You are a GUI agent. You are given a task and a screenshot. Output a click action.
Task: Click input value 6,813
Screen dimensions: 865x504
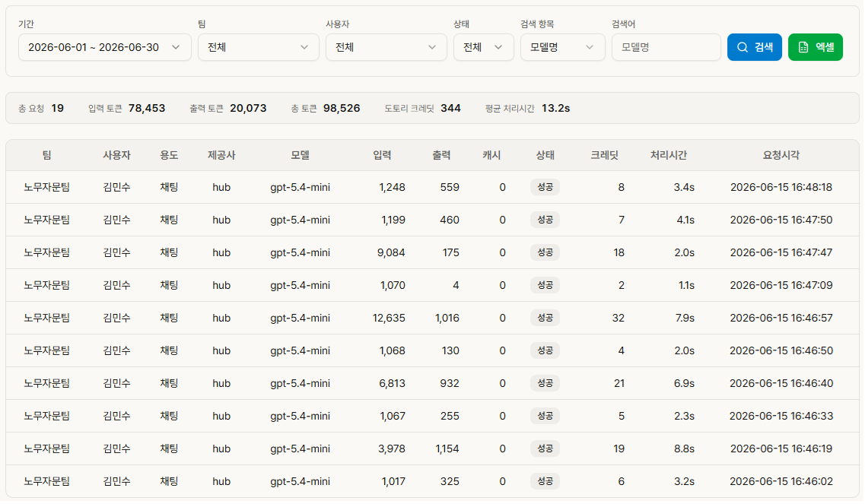pos(393,383)
